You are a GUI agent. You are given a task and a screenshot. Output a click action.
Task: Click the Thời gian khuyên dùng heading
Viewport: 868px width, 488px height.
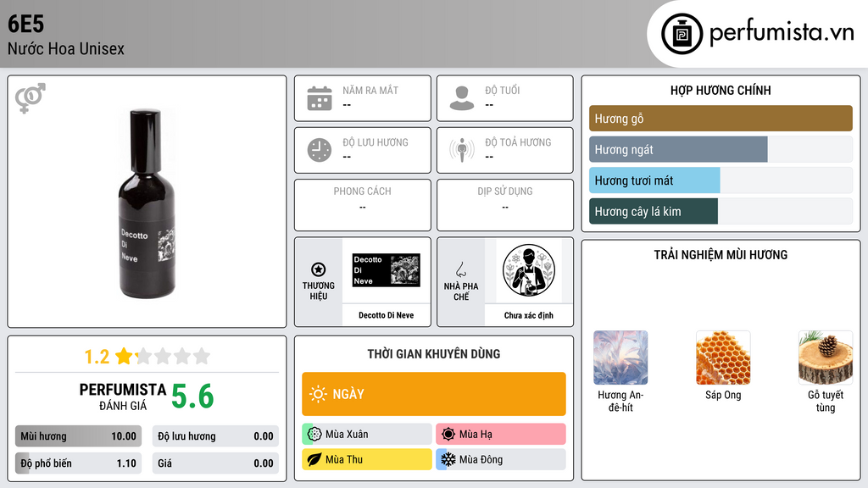(x=434, y=353)
